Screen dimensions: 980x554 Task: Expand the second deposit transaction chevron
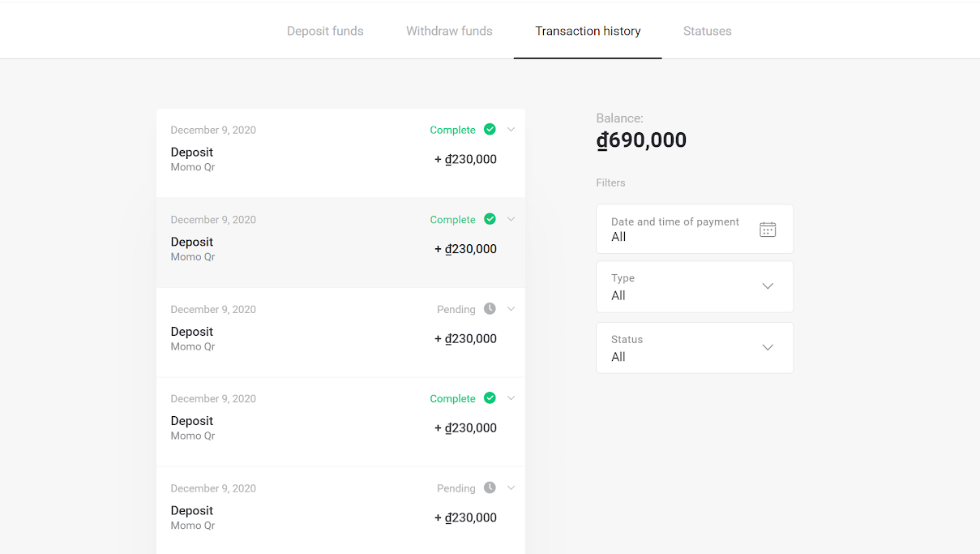(x=511, y=219)
